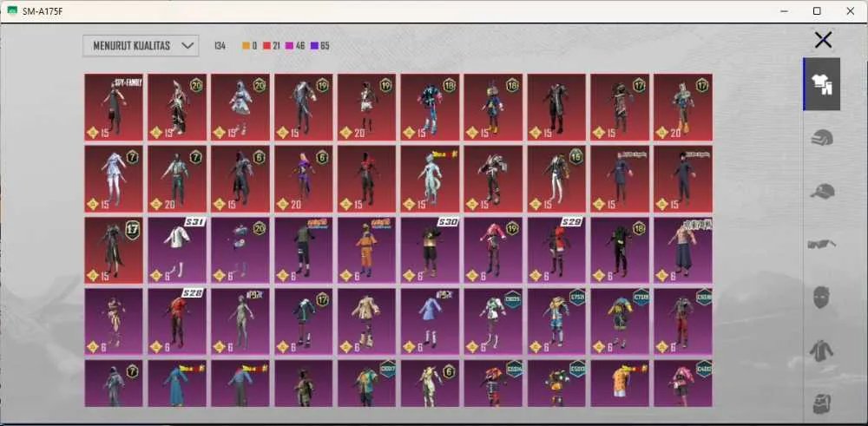Screen dimensions: 868x426
Task: Click the red quality count showing 21
Action: (273, 46)
